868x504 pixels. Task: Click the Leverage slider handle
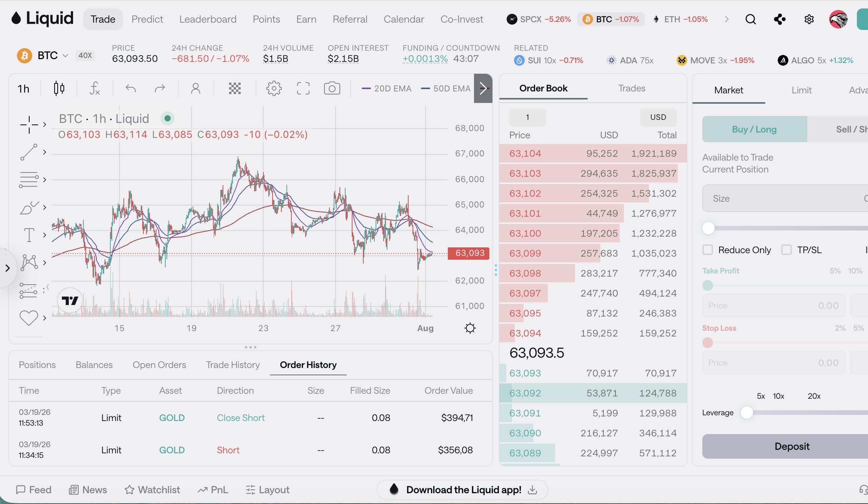pos(747,413)
